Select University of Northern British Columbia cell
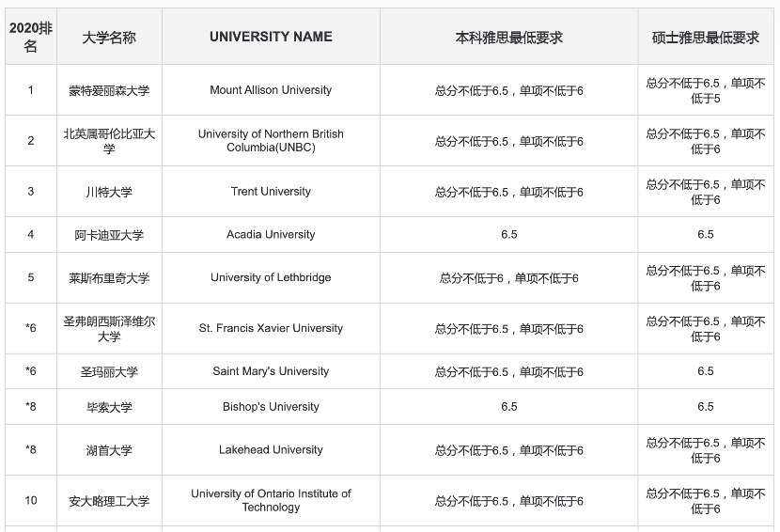 271,141
